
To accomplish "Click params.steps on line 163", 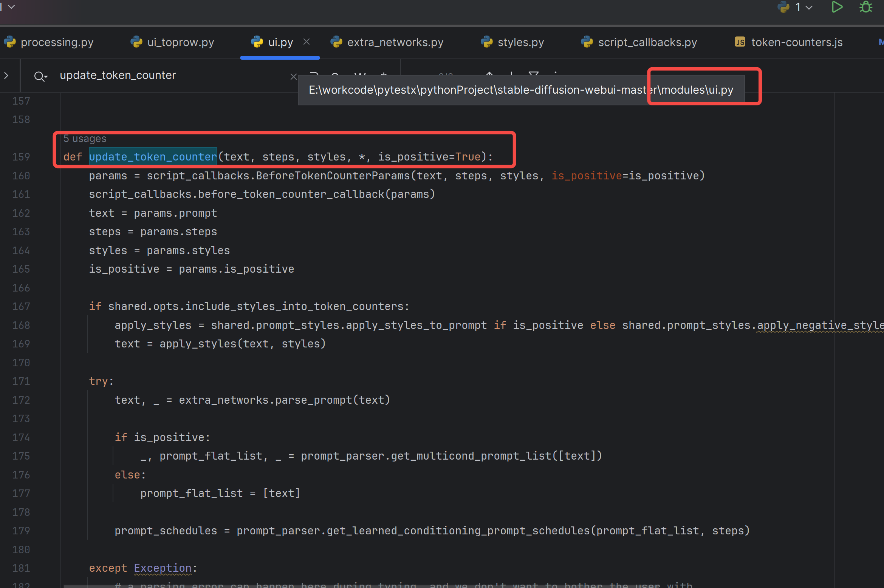I will coord(179,231).
